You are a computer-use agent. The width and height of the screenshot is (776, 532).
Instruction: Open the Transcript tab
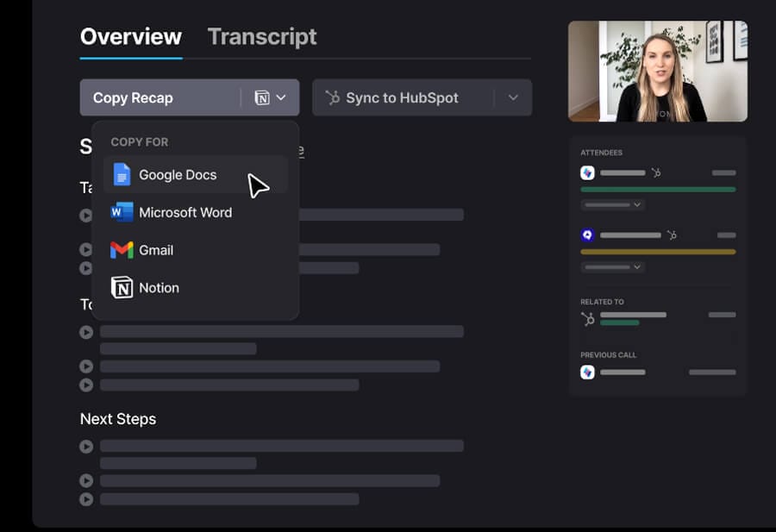pos(262,37)
